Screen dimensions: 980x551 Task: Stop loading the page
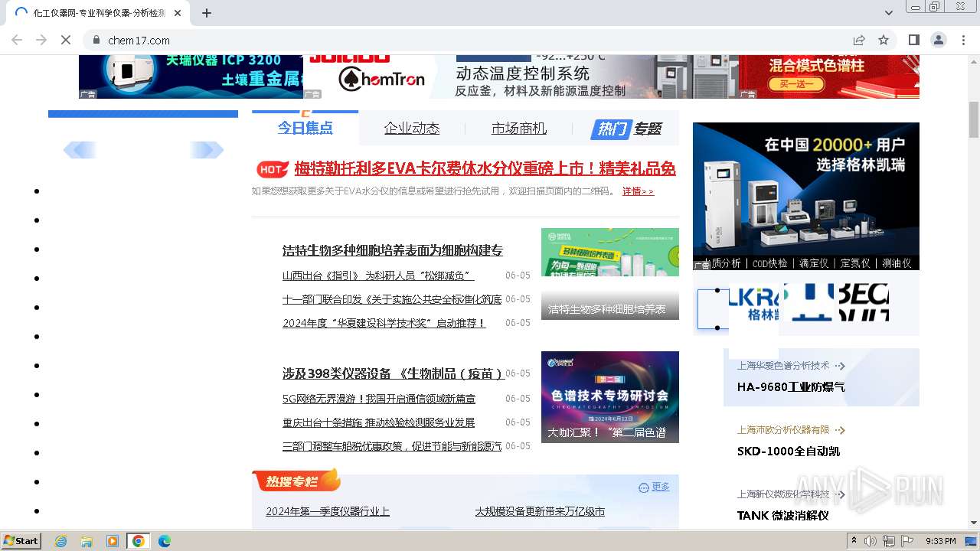click(x=66, y=40)
